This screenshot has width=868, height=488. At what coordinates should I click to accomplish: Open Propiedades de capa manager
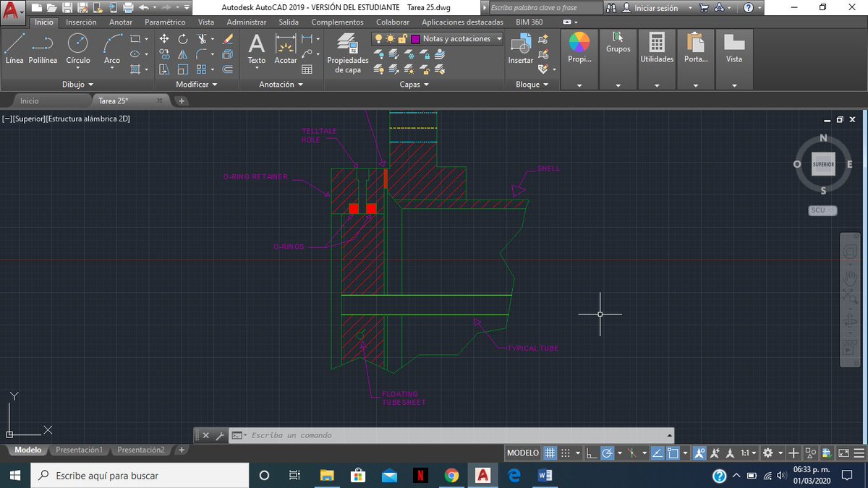348,53
